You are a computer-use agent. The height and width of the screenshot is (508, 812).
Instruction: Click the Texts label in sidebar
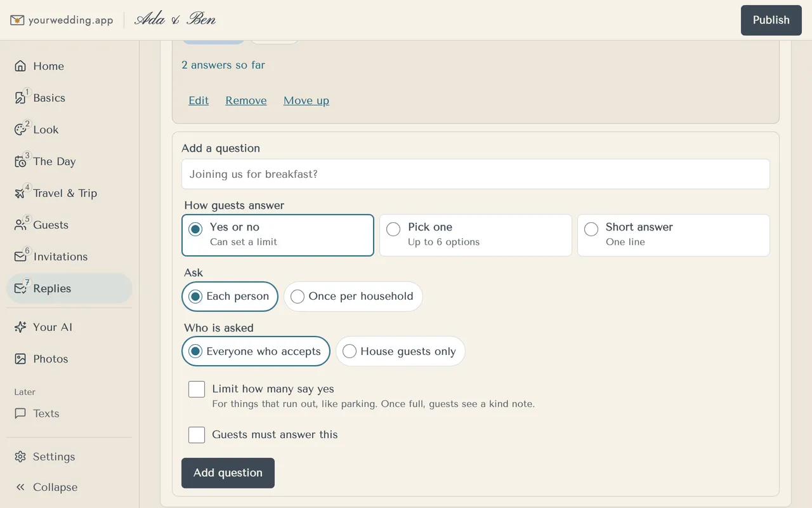[x=46, y=413]
